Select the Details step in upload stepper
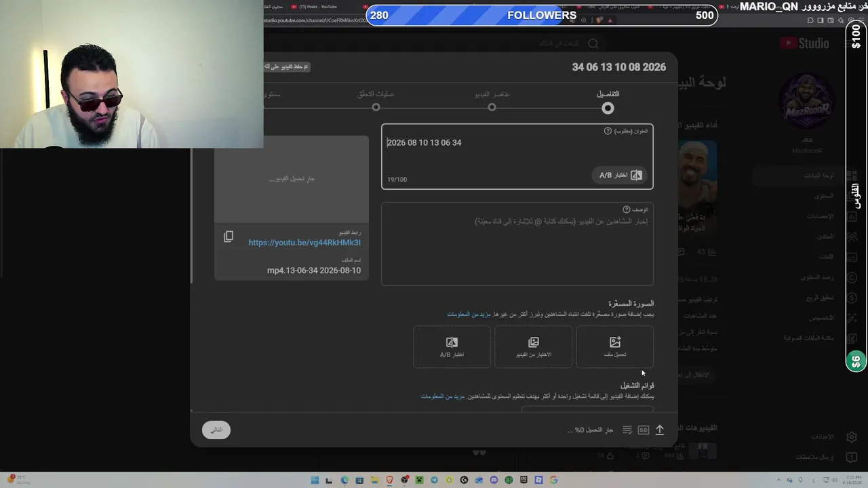The image size is (868, 488). pos(608,102)
